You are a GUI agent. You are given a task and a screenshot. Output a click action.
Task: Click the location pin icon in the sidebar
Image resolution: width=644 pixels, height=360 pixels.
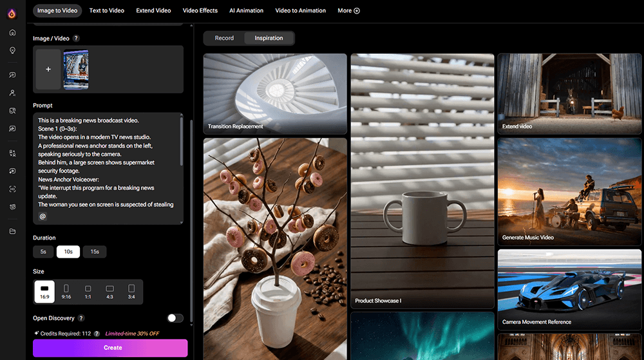[12, 51]
